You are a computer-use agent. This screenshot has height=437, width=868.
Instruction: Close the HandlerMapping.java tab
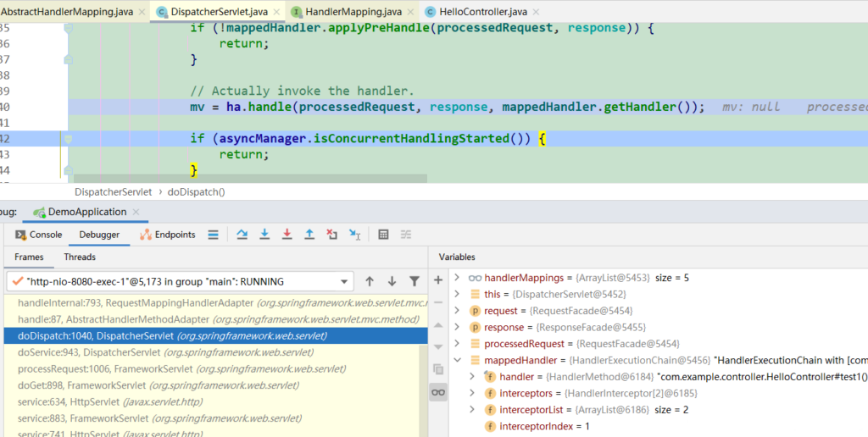(x=410, y=12)
